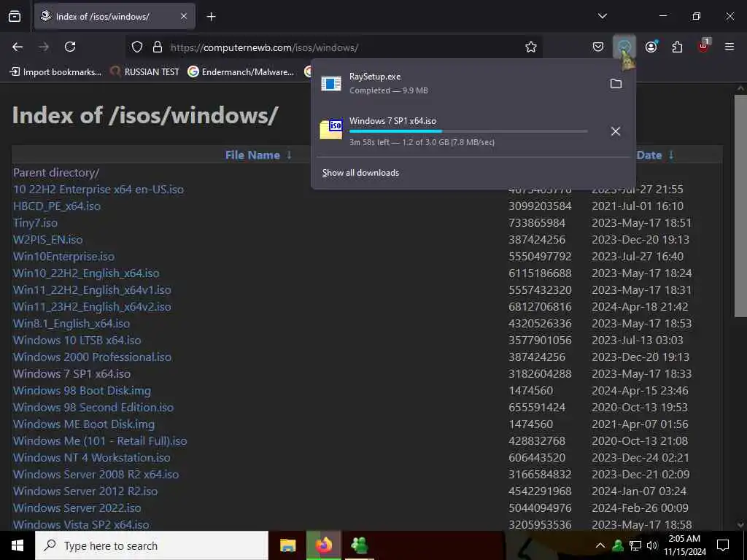
Task: Click the Windows 7 SP1 download progress bar
Action: [468, 131]
